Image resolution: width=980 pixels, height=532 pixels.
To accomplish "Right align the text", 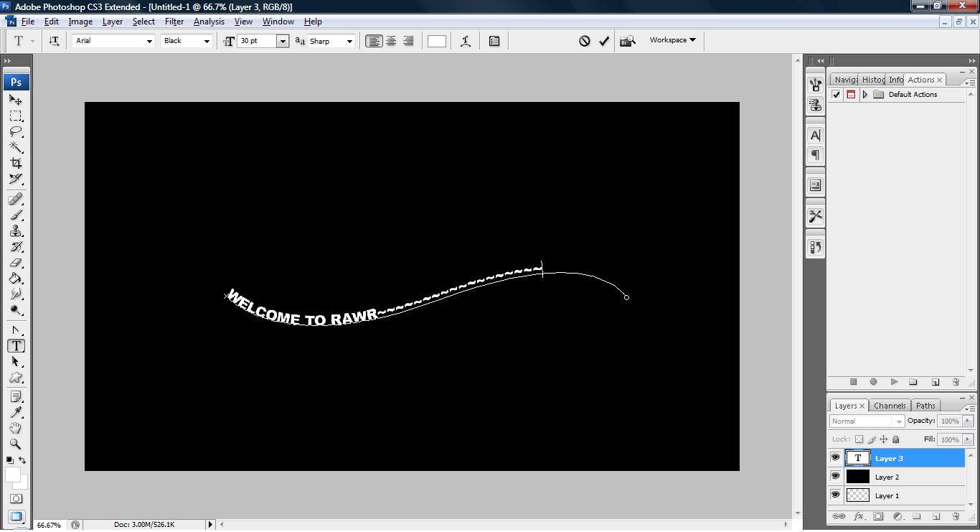I will point(408,41).
